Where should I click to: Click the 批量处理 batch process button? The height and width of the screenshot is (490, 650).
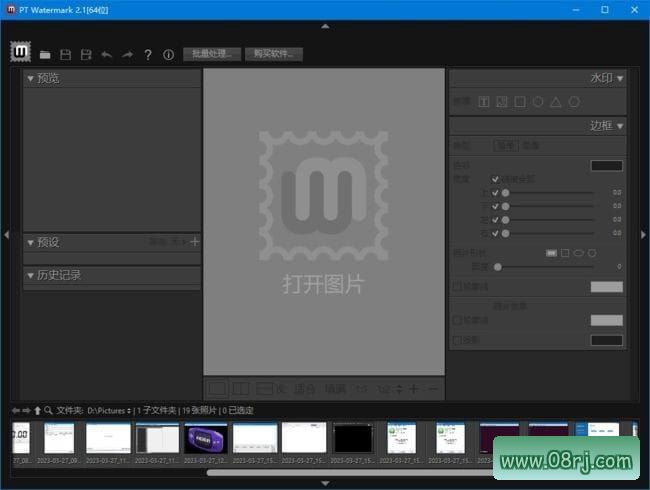[212, 54]
